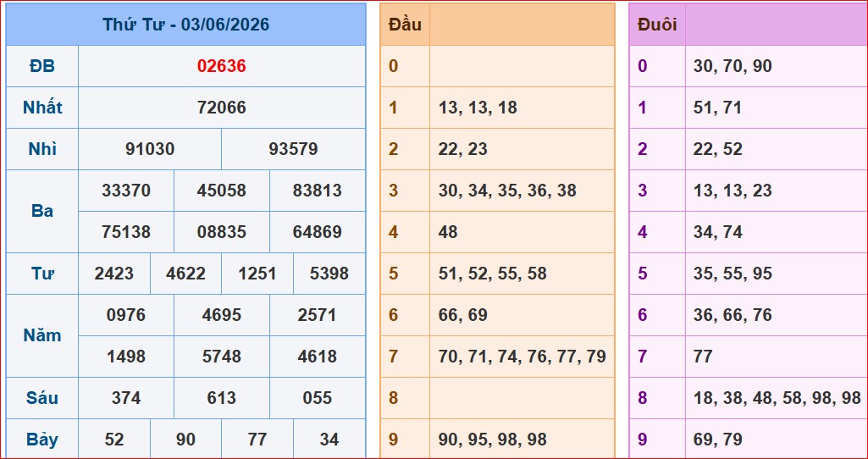The width and height of the screenshot is (868, 459).
Task: Select Đầu values 13, 13, 18
Action: tap(478, 108)
